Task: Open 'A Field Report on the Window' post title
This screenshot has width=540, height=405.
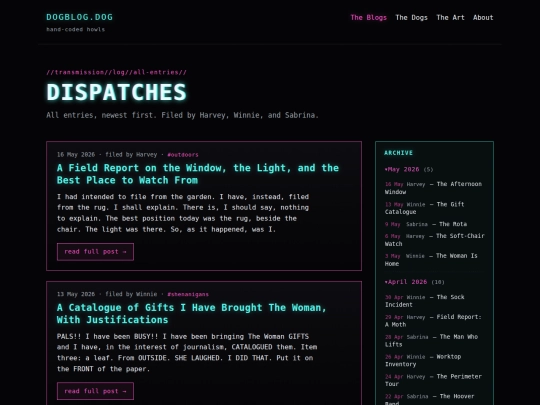Action: tap(198, 174)
